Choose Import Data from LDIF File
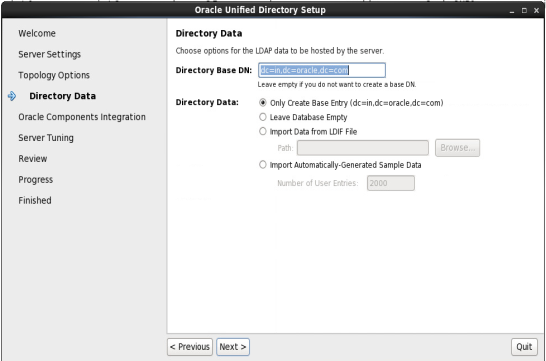 [263, 131]
